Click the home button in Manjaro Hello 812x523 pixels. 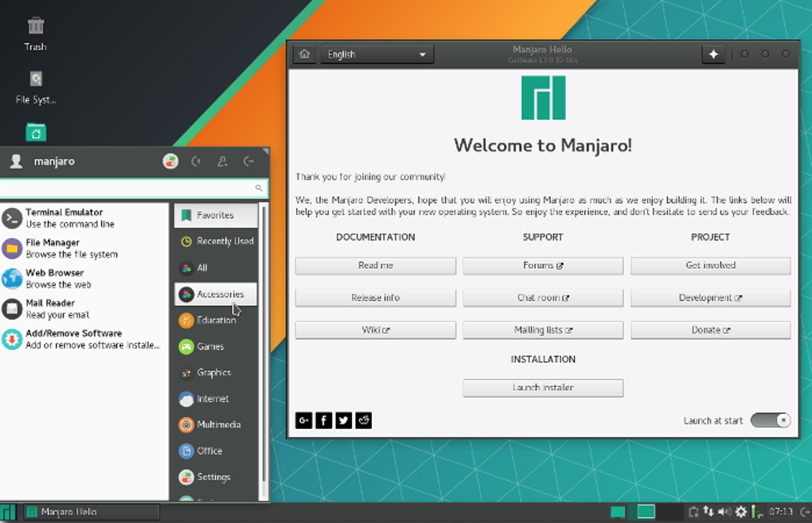(x=304, y=54)
